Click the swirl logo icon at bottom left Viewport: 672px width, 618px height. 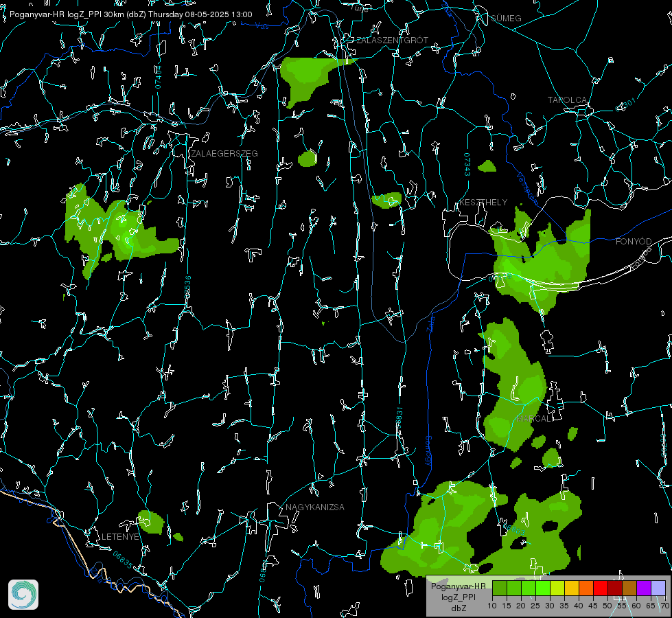click(x=23, y=595)
